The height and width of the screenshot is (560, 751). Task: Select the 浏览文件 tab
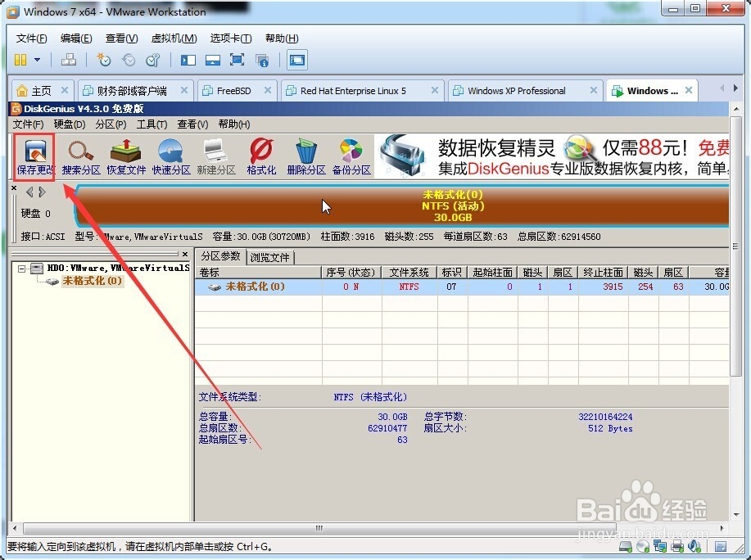coord(270,258)
